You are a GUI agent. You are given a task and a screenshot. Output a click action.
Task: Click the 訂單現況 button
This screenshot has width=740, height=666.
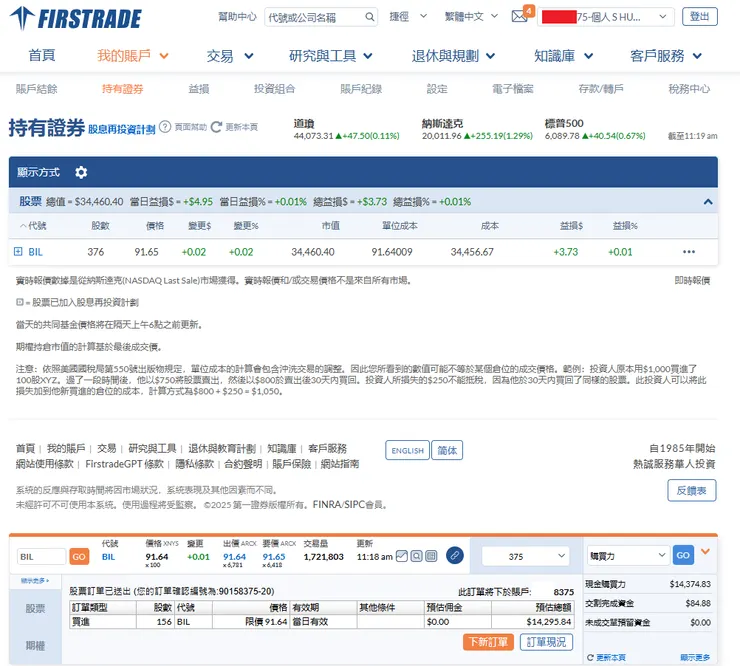(546, 642)
